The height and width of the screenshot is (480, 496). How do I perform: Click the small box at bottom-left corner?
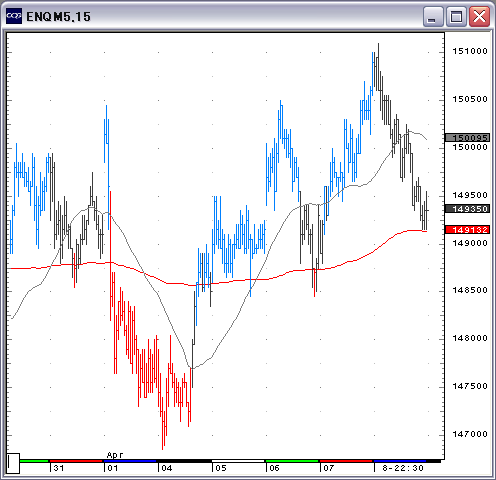13,463
